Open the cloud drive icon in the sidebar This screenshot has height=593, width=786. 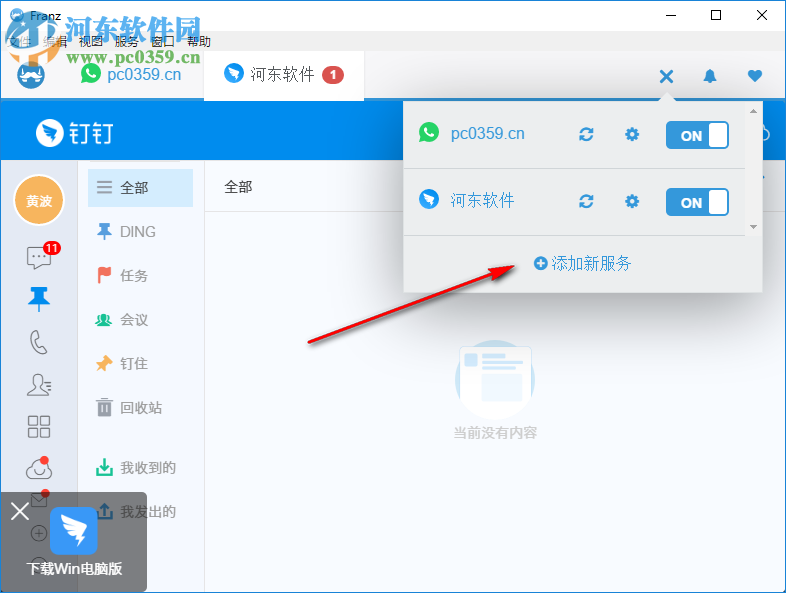click(39, 469)
